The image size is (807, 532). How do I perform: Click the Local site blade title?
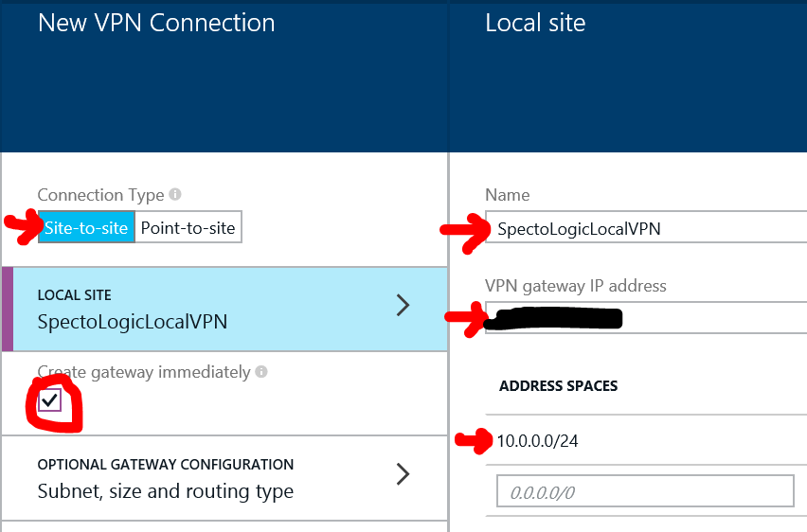coord(535,23)
